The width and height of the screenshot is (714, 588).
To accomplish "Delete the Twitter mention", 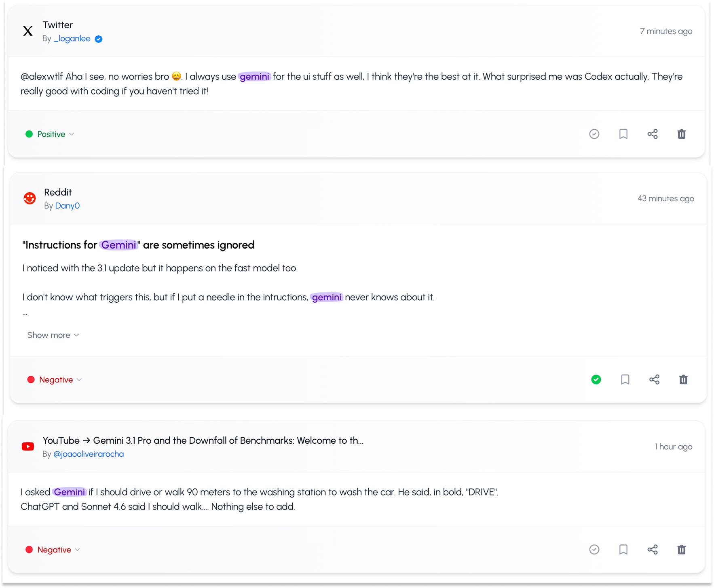I will 682,134.
